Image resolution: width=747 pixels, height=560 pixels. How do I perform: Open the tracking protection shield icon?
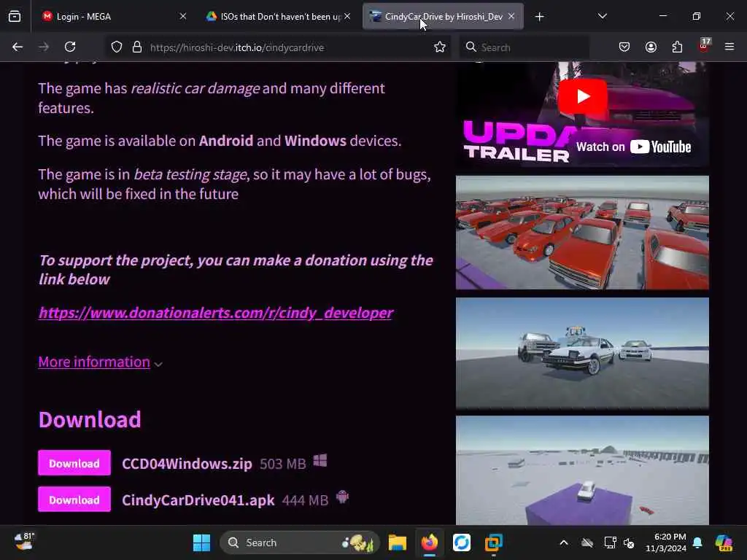pos(117,47)
